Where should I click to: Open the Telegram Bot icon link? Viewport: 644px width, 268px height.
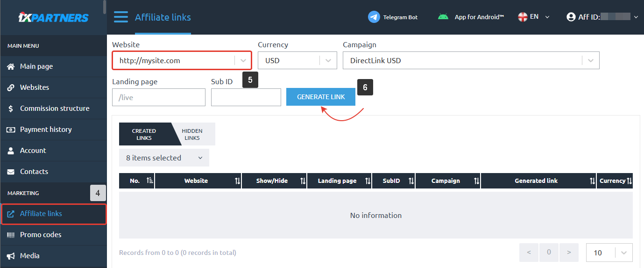(374, 17)
